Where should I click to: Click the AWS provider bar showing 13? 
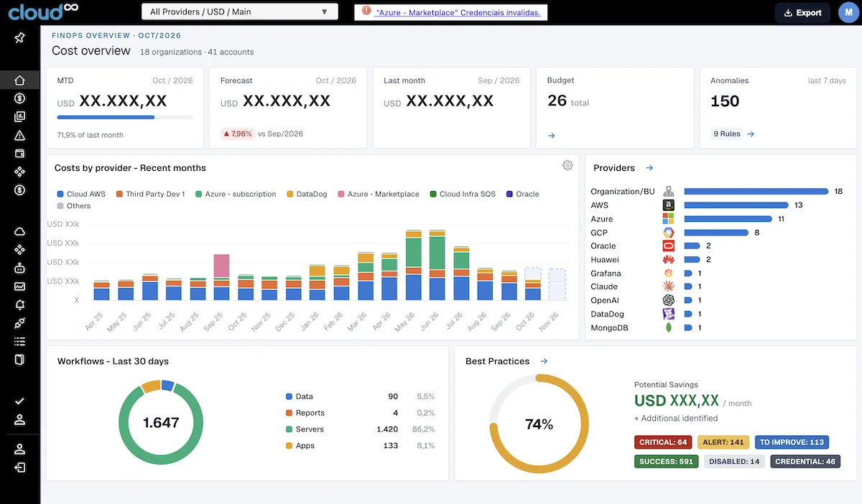736,205
